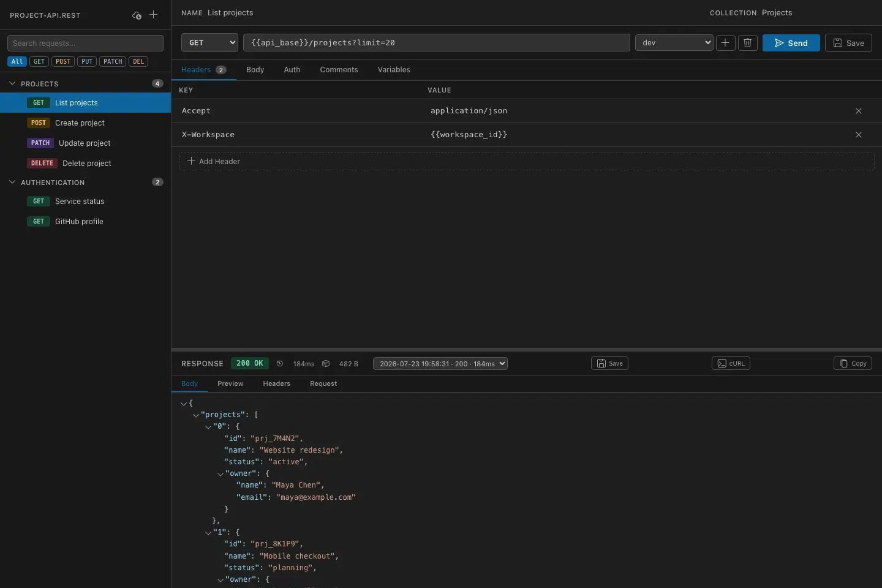Open the response history dropdown
882x588 pixels.
440,364
